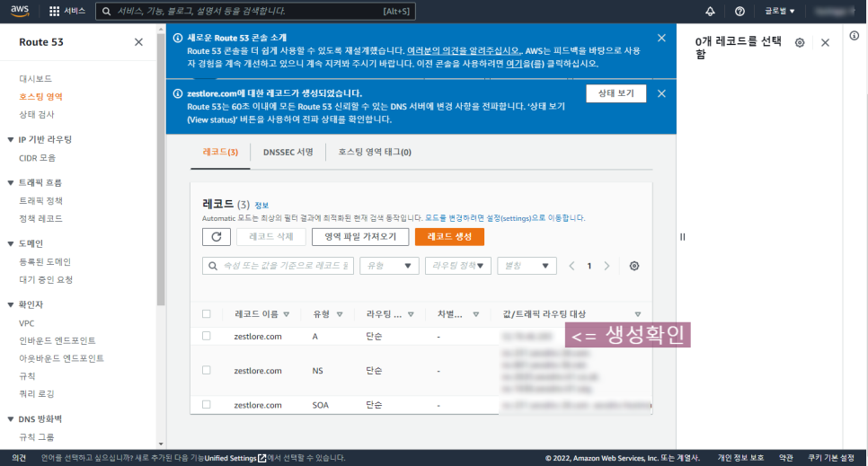Open the 글로벌 region dropdown
This screenshot has height=466, width=868.
point(779,11)
